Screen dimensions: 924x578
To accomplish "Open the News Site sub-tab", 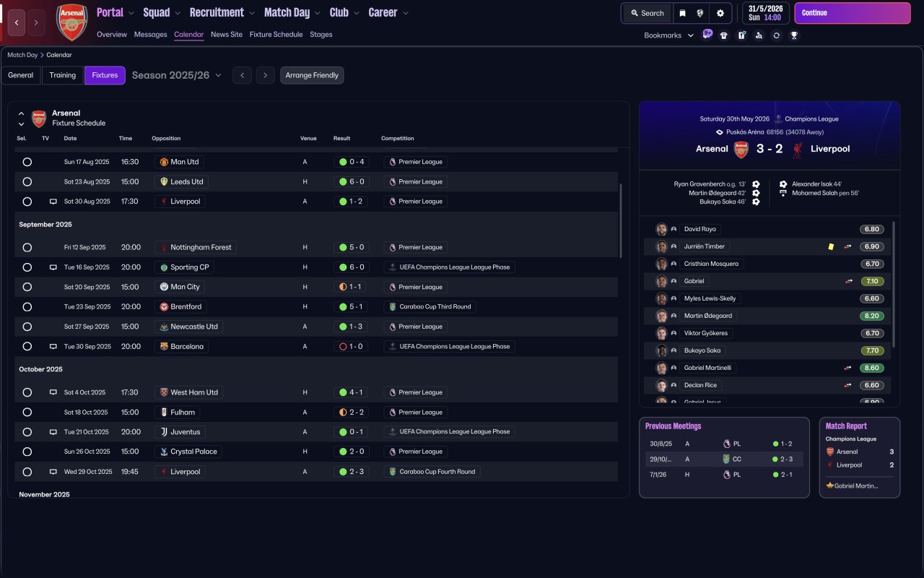I will pyautogui.click(x=227, y=35).
